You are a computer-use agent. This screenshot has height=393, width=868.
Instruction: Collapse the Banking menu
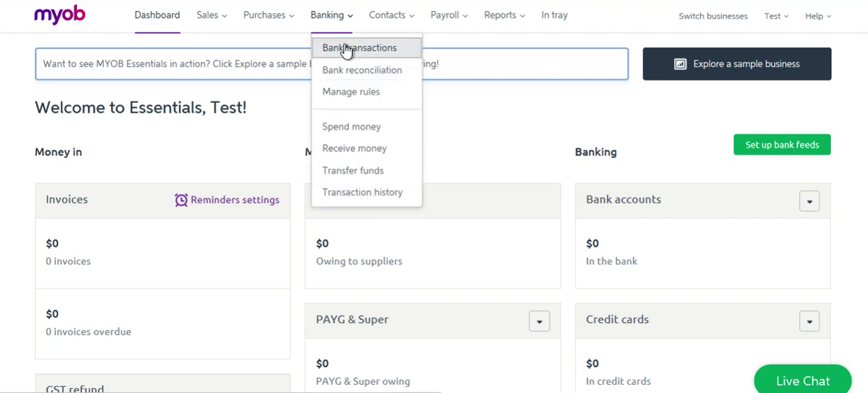click(x=332, y=16)
